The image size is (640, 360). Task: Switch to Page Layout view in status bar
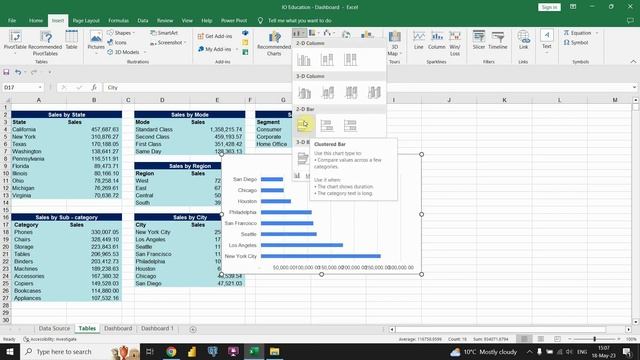541,339
